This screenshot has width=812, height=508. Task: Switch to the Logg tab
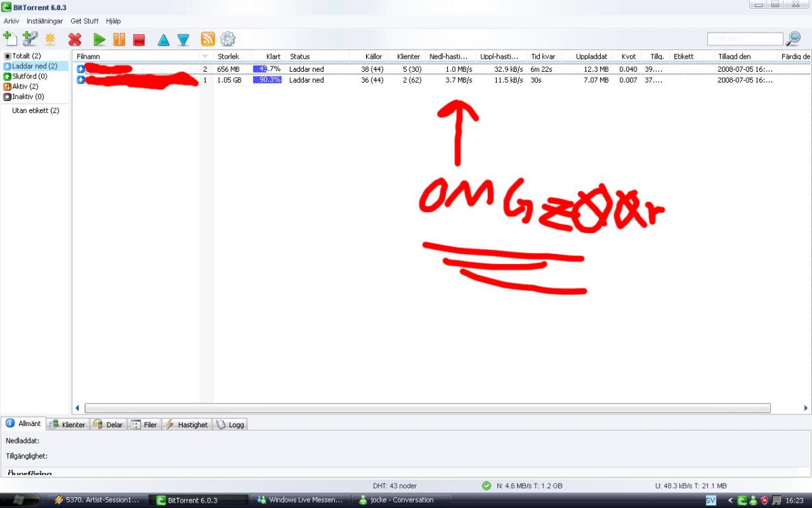pyautogui.click(x=230, y=425)
